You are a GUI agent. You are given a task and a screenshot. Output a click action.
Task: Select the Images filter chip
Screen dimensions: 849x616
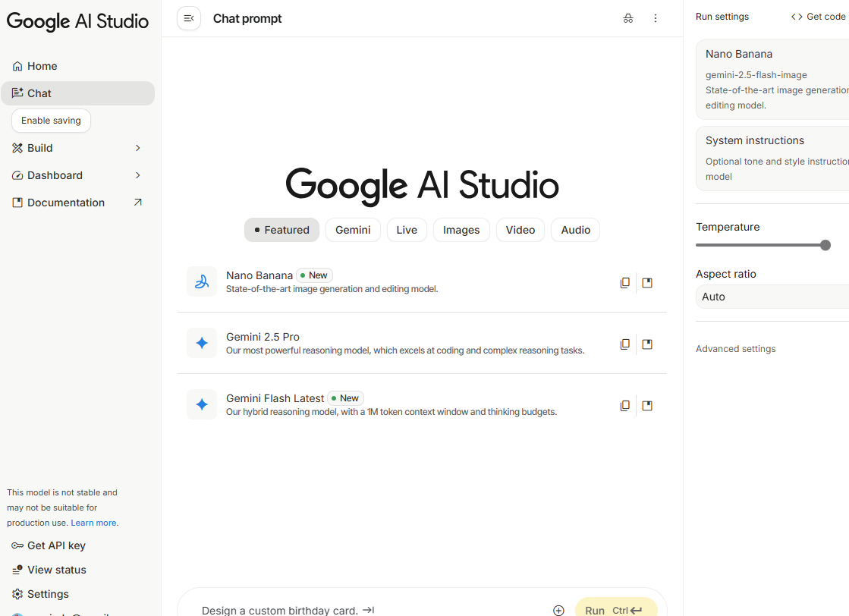coord(461,230)
